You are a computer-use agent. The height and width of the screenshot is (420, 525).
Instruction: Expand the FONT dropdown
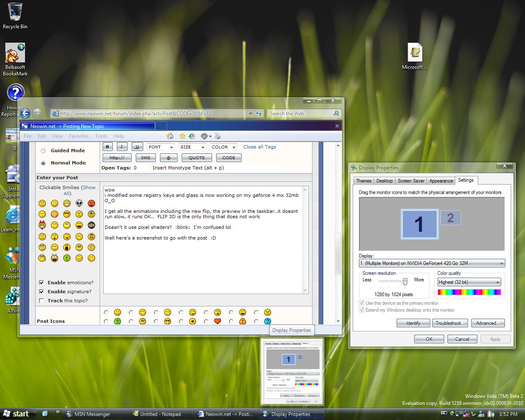(x=161, y=147)
